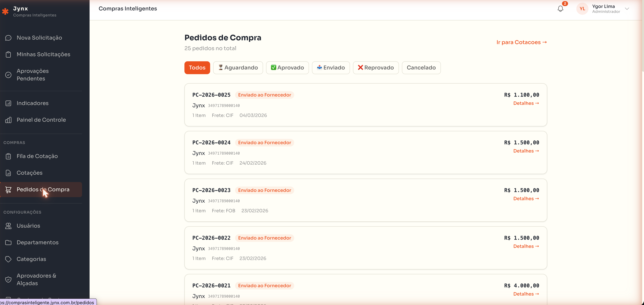Open Aprovadores & Alçadas settings
The image size is (644, 305).
pyautogui.click(x=36, y=279)
